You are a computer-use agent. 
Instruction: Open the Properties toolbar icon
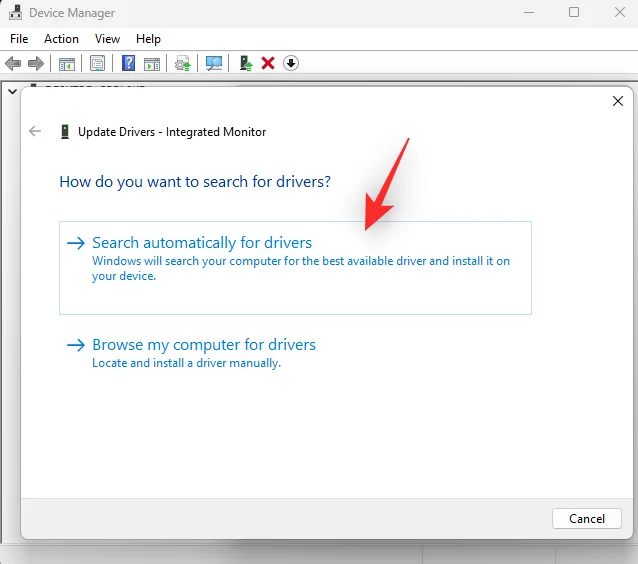[x=98, y=63]
